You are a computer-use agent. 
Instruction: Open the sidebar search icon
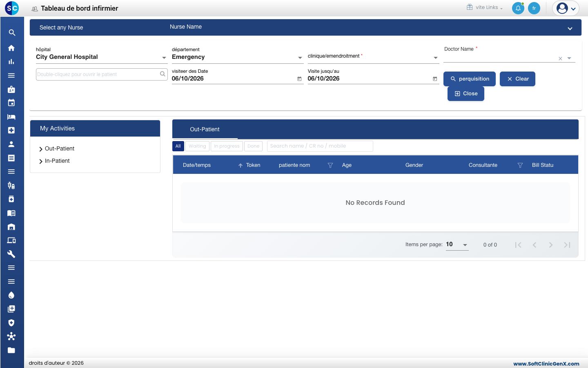12,33
